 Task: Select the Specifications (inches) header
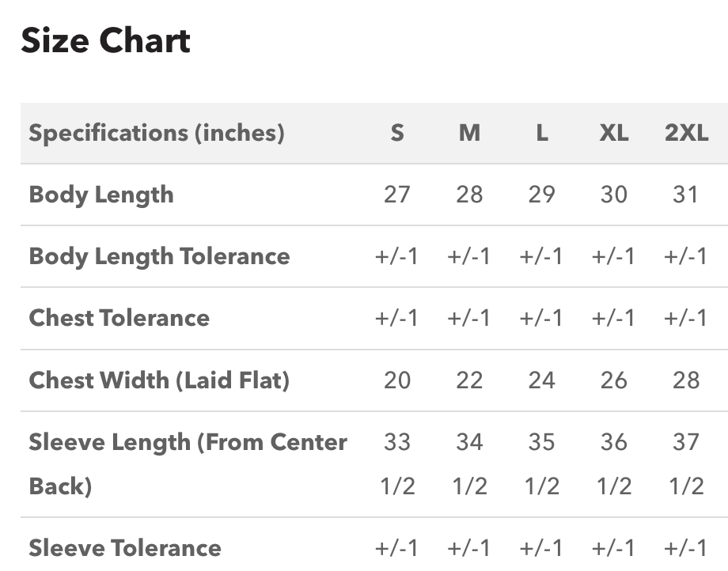(157, 133)
